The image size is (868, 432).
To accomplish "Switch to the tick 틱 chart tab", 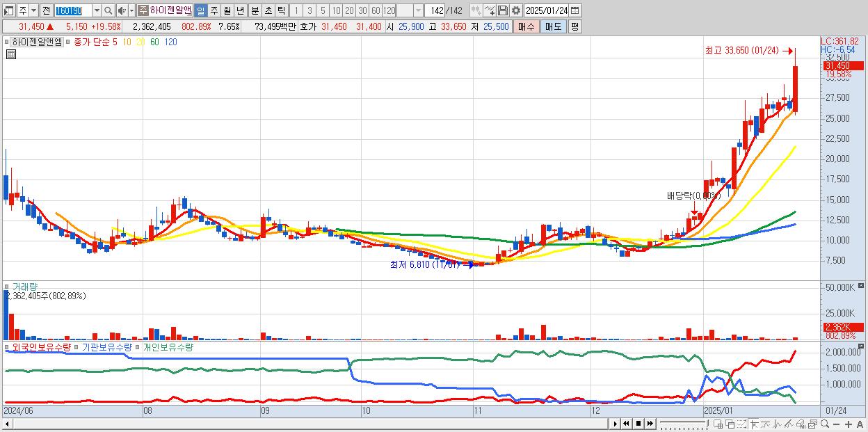I will (x=281, y=11).
